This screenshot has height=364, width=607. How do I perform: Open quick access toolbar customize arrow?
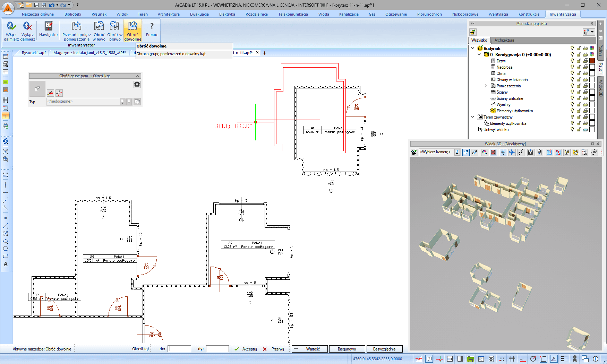pos(77,5)
